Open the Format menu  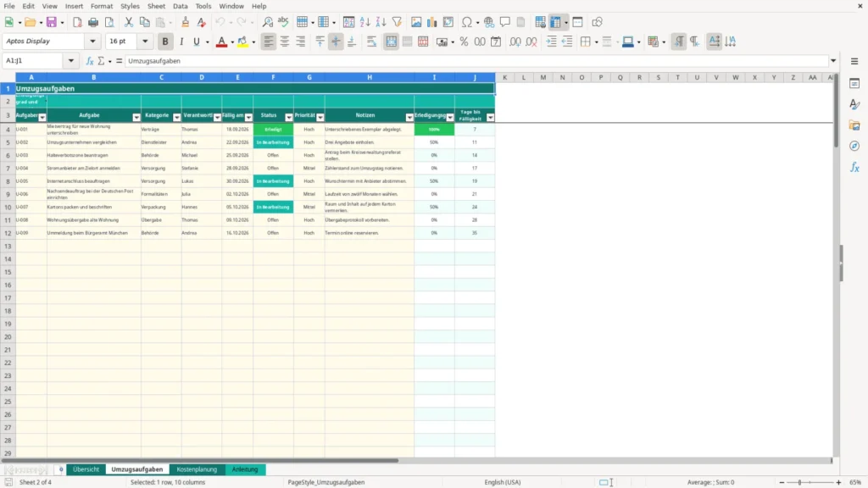[102, 6]
